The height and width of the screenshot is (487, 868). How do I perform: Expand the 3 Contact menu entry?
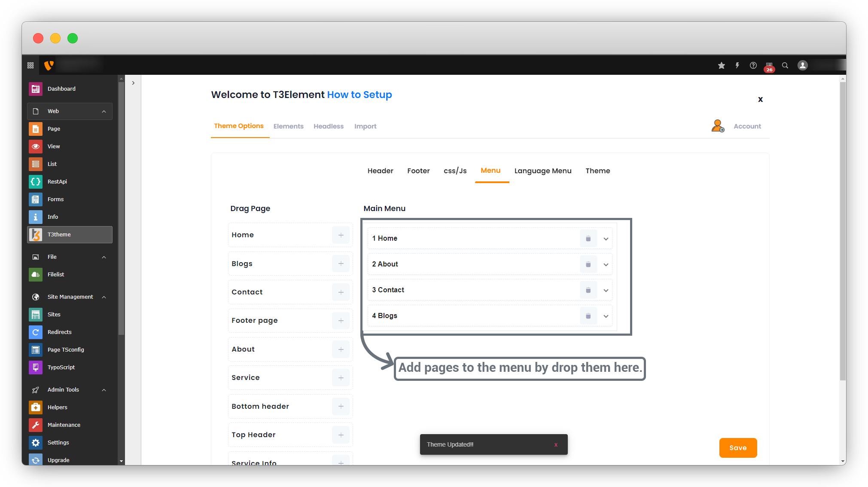coord(606,291)
